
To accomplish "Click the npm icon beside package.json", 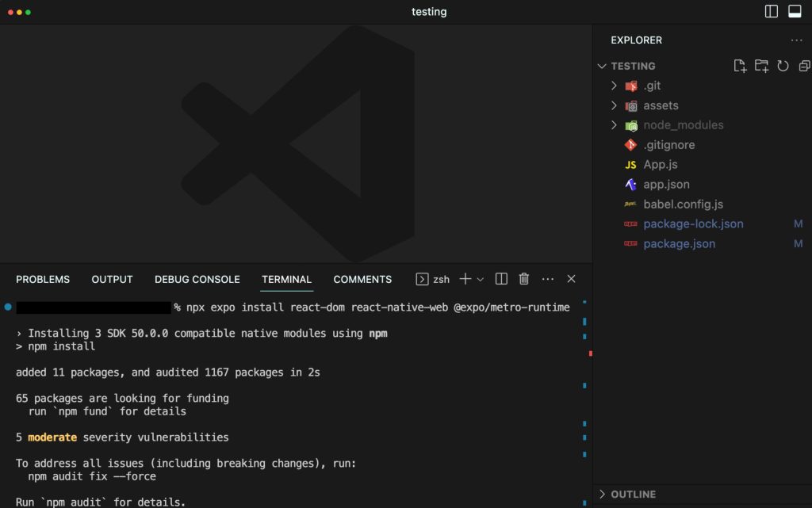I will [630, 243].
